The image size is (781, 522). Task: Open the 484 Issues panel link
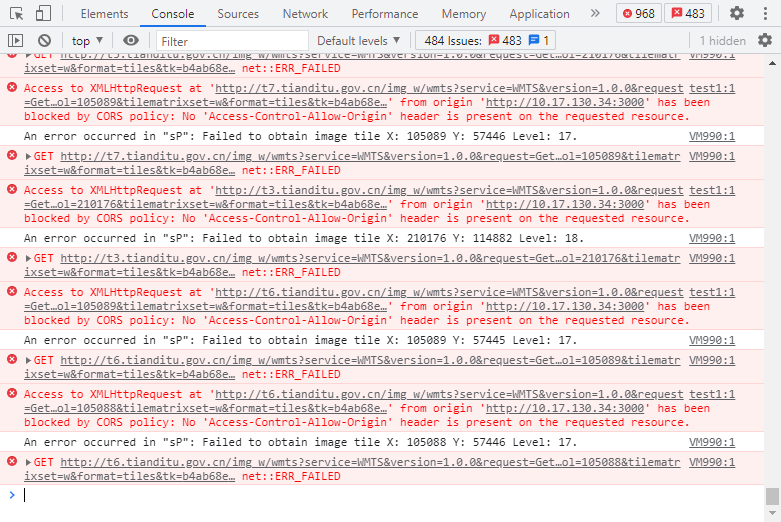[x=486, y=41]
